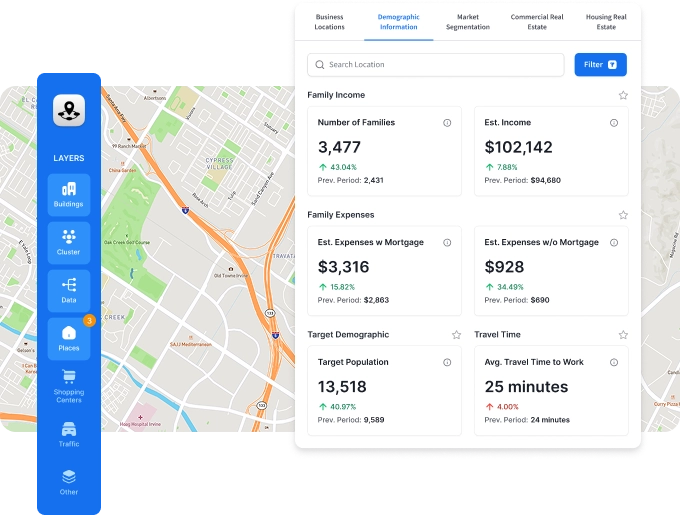Open the Data layer icon

click(x=69, y=290)
